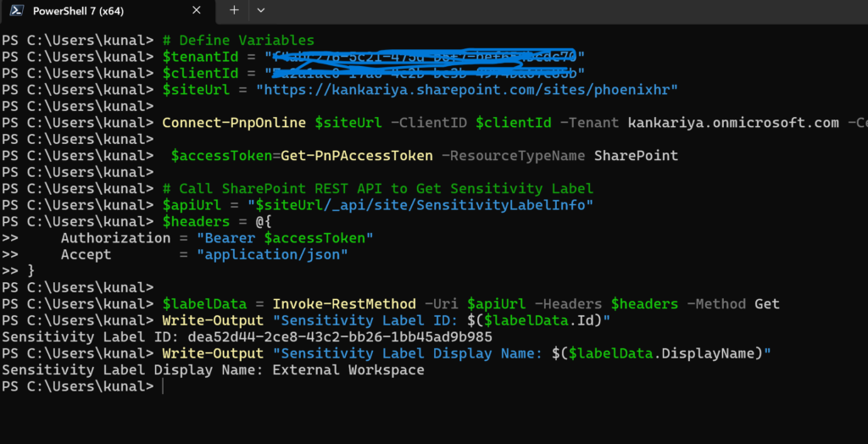Expand the new tab profile dropdown
The height and width of the screenshot is (444, 868).
click(261, 10)
